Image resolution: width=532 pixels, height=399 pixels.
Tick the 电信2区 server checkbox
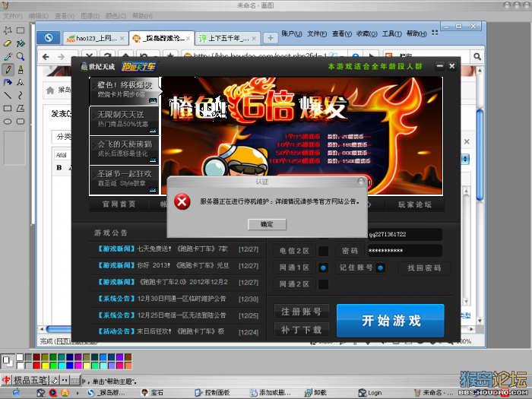[323, 251]
